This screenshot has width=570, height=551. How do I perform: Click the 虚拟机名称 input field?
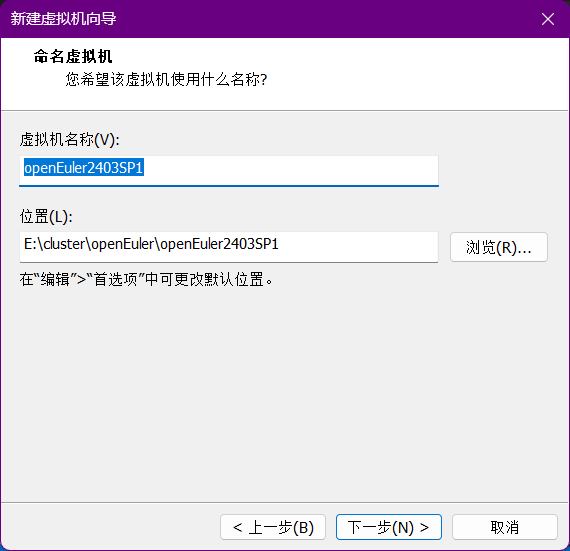[229, 171]
